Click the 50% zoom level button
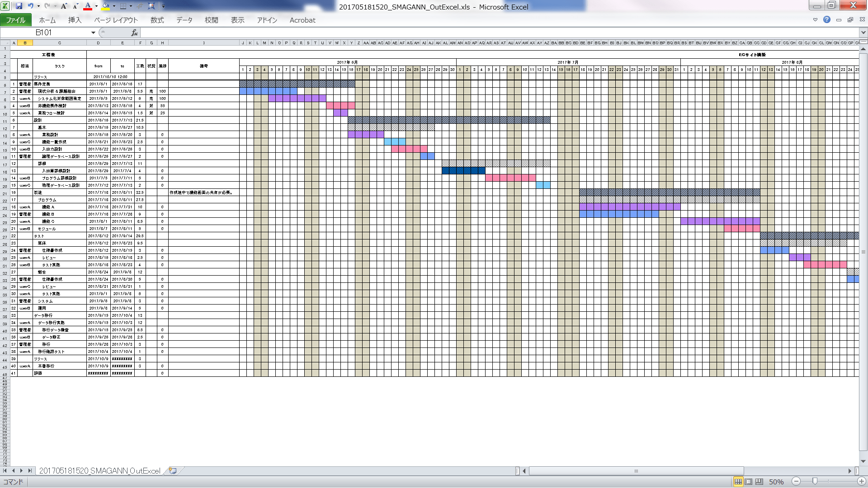Viewport: 868px width, 488px height. (x=776, y=482)
